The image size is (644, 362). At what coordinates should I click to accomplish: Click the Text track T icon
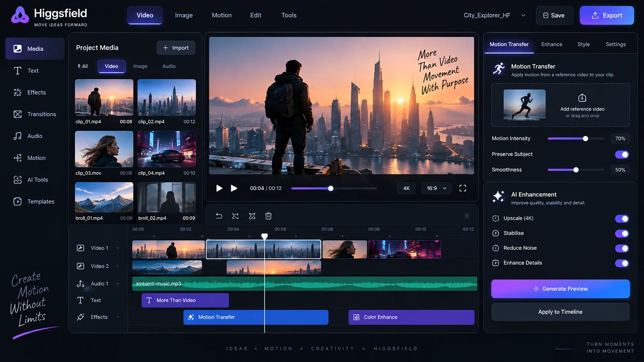[x=80, y=300]
